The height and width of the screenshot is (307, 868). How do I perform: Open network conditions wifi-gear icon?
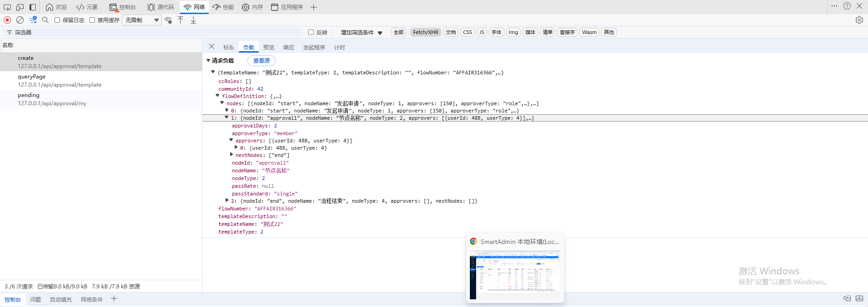coord(168,20)
